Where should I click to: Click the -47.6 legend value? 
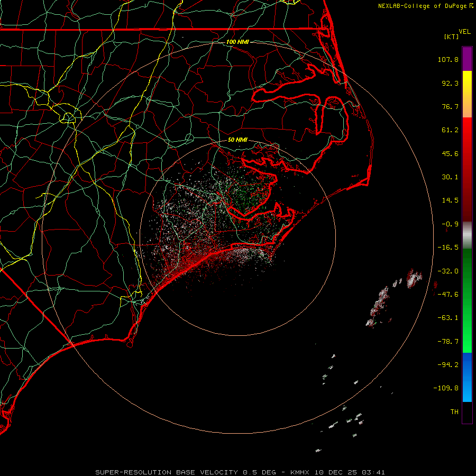point(448,295)
